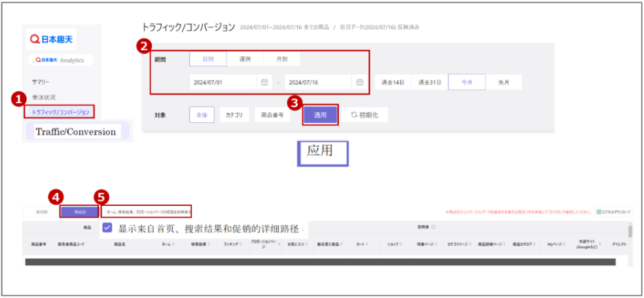Click the 2024/07/01 start date field

pyautogui.click(x=223, y=82)
